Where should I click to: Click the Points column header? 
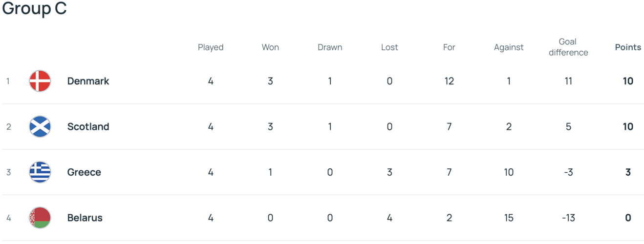(x=628, y=47)
